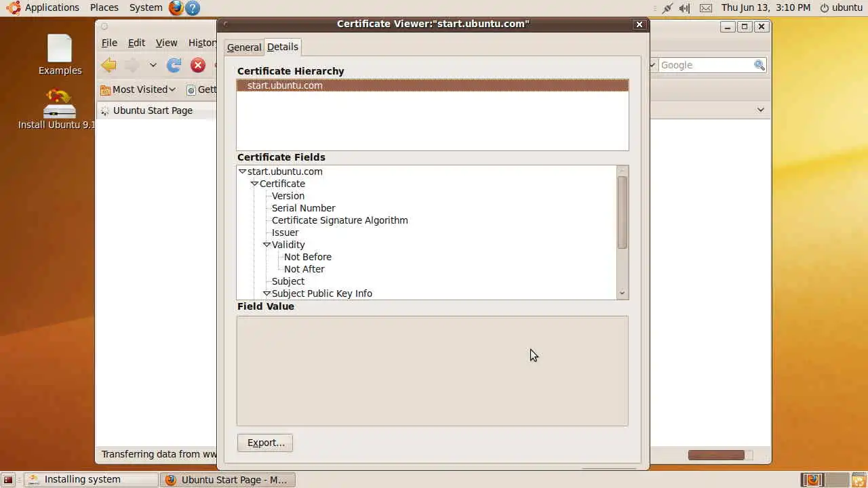
Task: Click Firefox page loading progress bar
Action: (x=720, y=455)
